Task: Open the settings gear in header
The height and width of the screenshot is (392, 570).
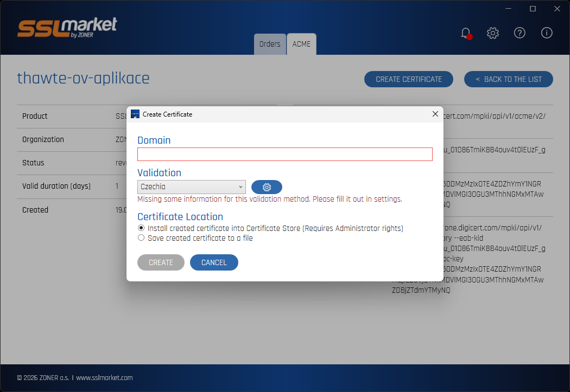Action: 492,33
